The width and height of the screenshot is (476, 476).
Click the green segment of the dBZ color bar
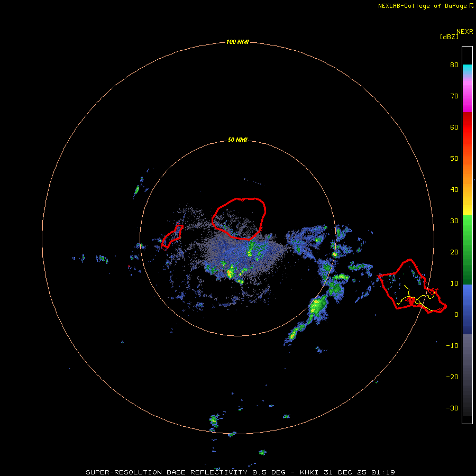click(x=467, y=250)
